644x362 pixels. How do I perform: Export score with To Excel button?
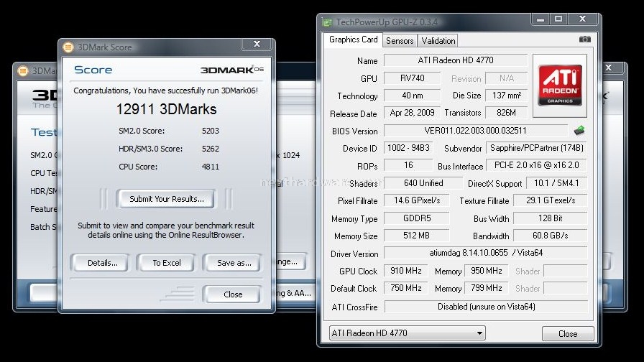(166, 263)
